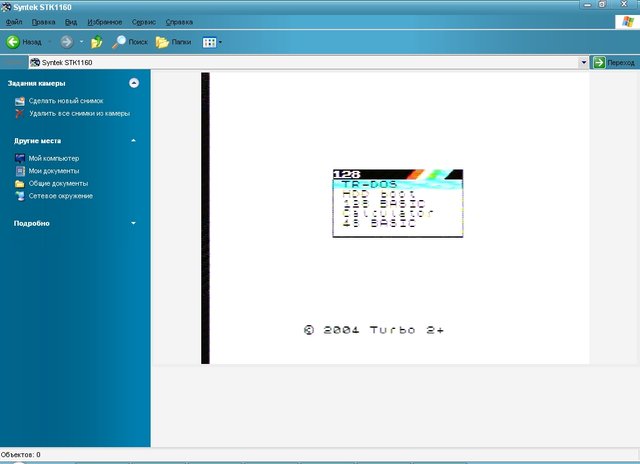
Task: Open the Правка menu
Action: point(43,22)
